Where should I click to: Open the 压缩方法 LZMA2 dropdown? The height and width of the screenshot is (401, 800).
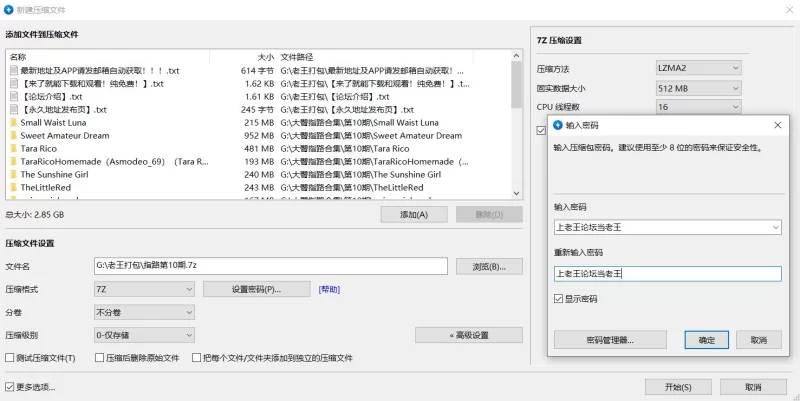698,68
